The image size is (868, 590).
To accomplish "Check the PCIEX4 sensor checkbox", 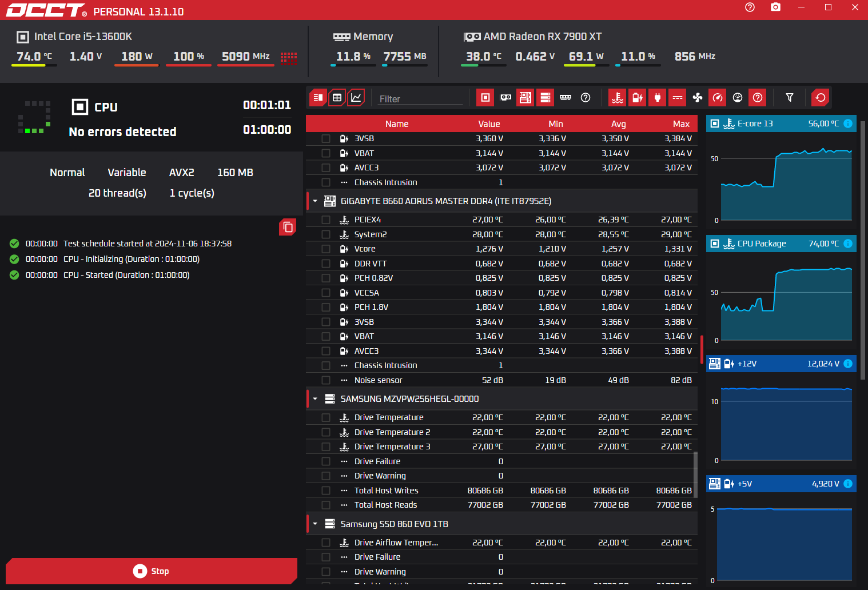I will [x=326, y=220].
